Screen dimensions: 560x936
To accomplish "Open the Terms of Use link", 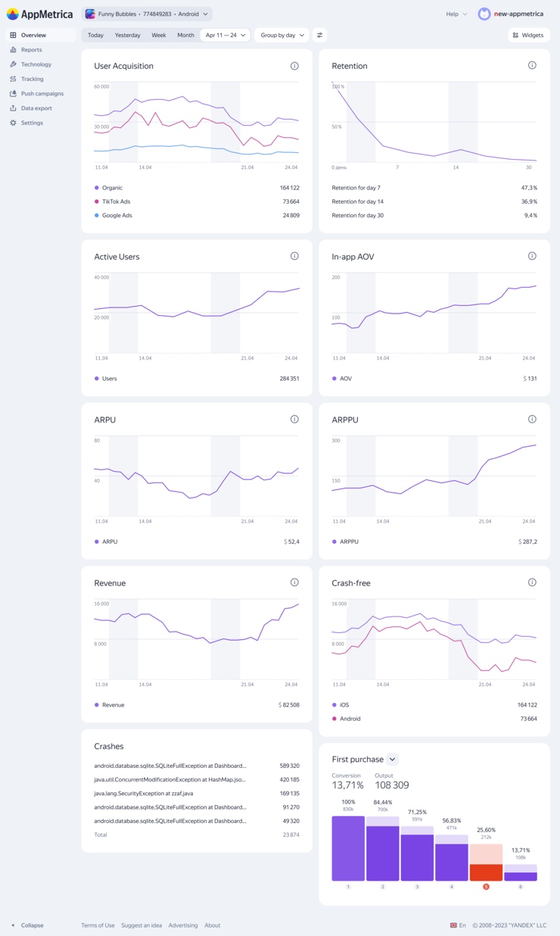I will click(98, 925).
